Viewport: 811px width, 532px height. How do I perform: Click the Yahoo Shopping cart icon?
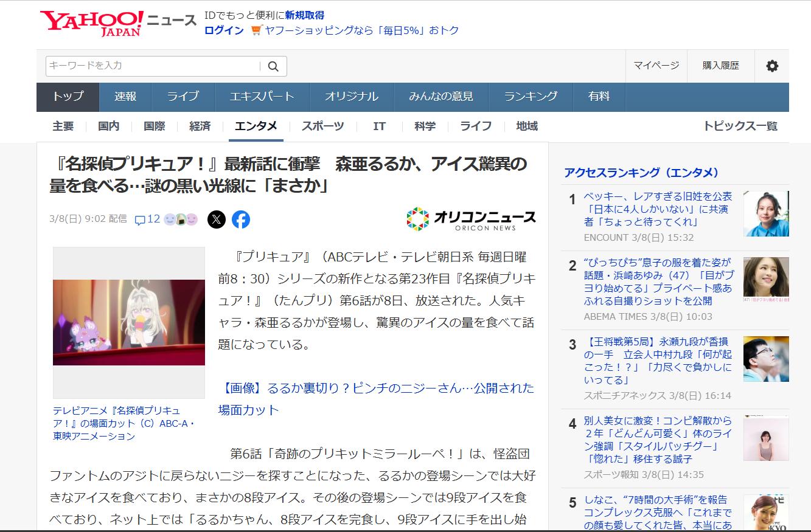(256, 30)
